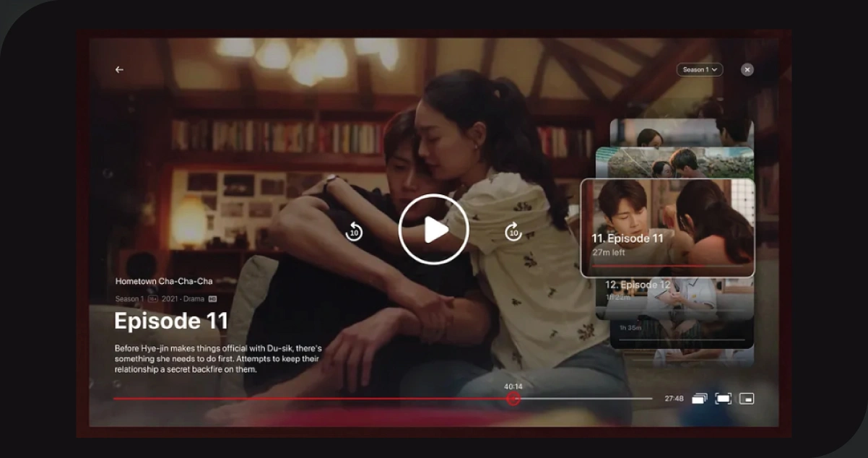Open the Season 1 dropdown
The width and height of the screenshot is (868, 458).
[698, 69]
